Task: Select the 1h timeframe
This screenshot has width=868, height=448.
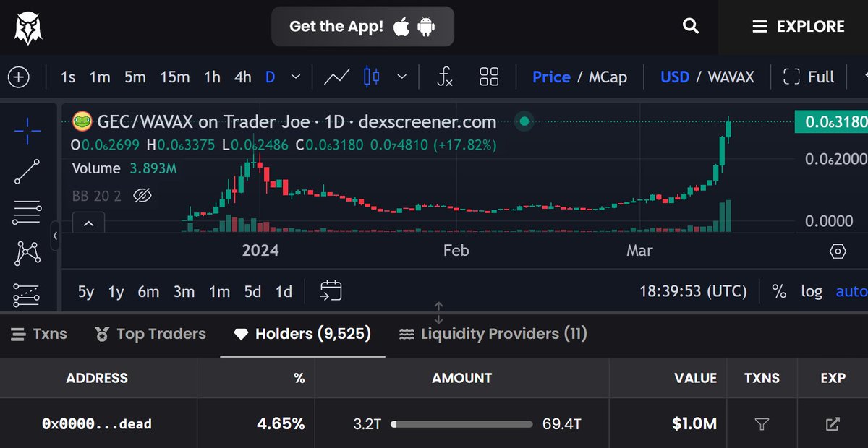Action: coord(212,77)
